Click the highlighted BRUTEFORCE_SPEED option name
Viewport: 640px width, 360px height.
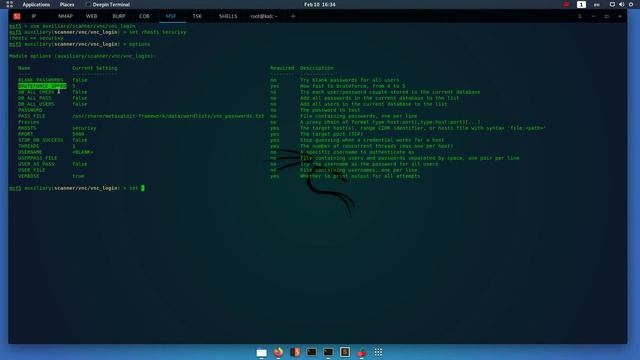click(42, 86)
